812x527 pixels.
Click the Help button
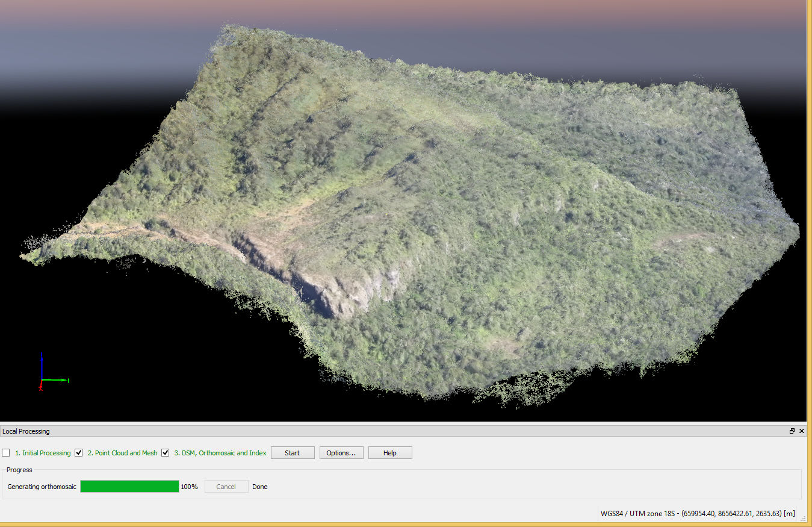[390, 453]
